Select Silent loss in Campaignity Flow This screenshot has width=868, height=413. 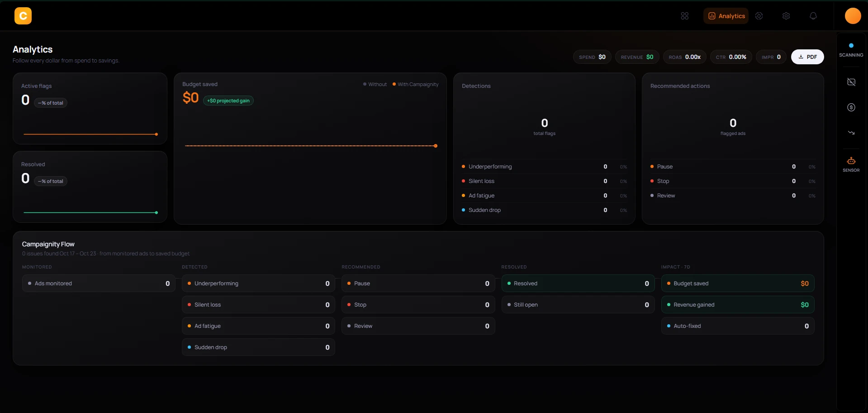point(258,305)
